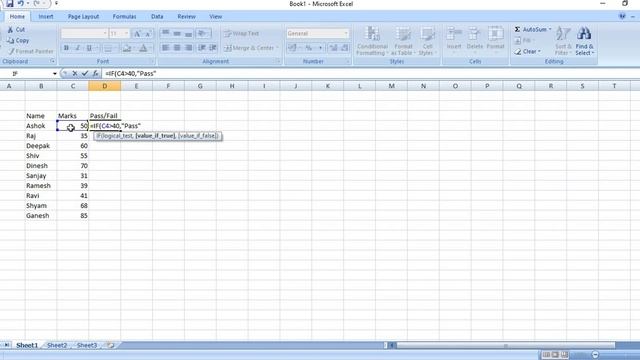Click the zoom out minus button
The image size is (640, 360).
(595, 355)
